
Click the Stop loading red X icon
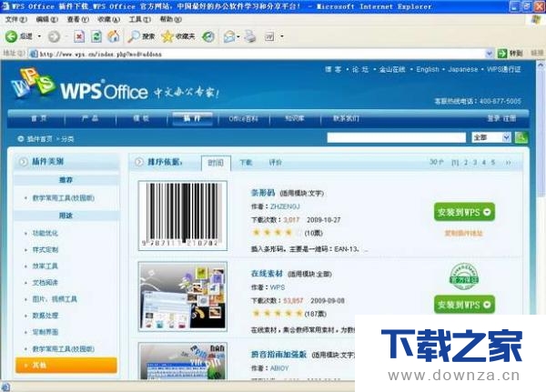point(79,36)
